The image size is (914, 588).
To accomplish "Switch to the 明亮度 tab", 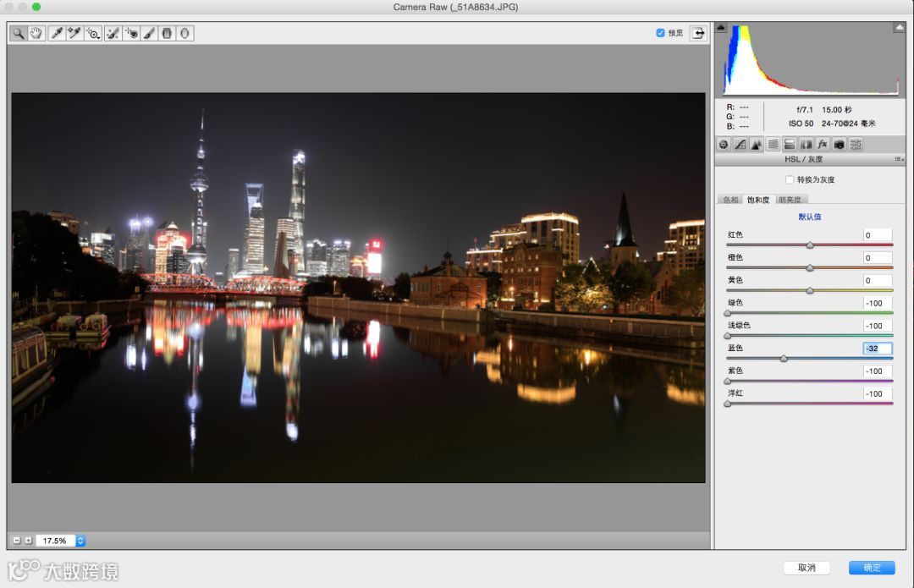I will click(x=790, y=200).
